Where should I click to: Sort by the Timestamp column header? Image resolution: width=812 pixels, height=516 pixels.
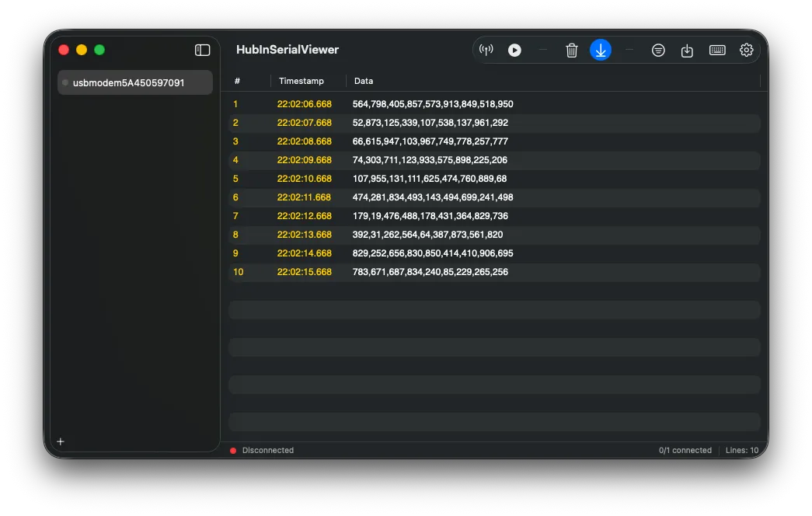click(301, 81)
